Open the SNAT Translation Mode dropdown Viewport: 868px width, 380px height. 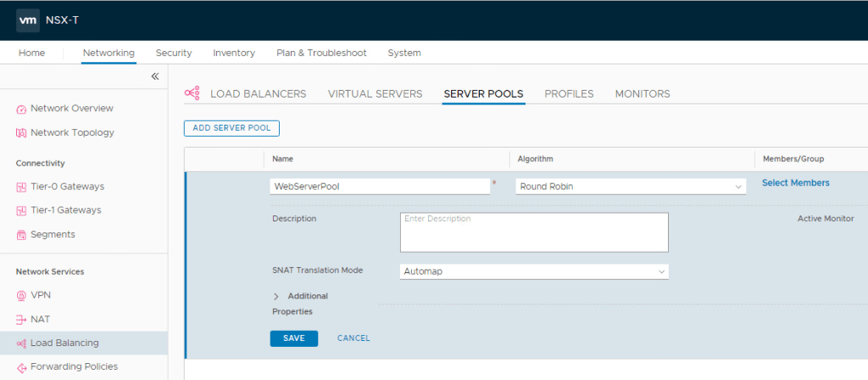[534, 271]
